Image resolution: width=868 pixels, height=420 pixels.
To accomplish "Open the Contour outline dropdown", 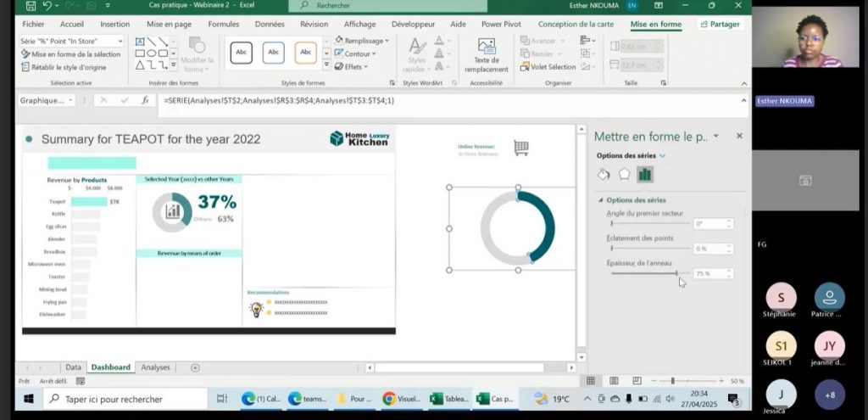I will click(x=355, y=53).
